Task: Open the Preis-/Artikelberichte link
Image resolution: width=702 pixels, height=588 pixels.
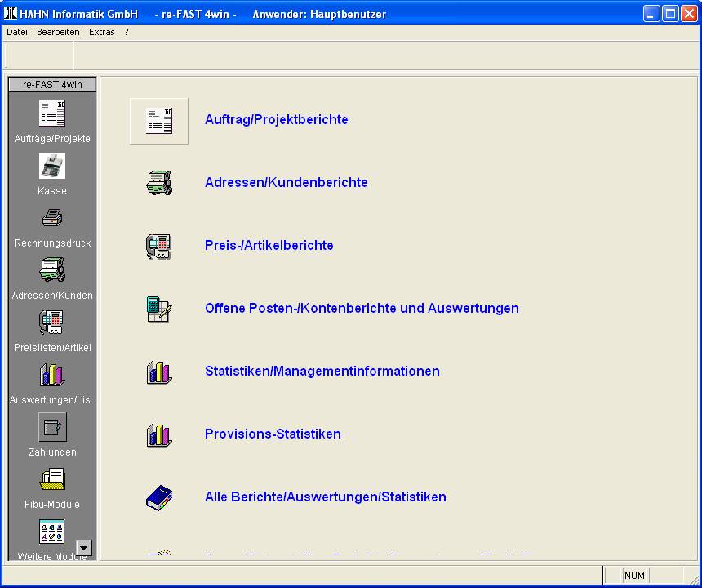Action: click(x=269, y=246)
